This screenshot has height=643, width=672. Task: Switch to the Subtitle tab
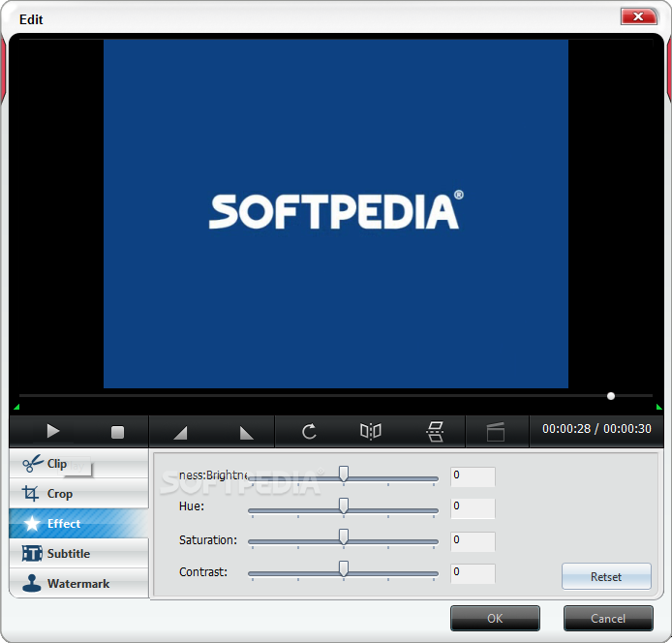click(78, 553)
